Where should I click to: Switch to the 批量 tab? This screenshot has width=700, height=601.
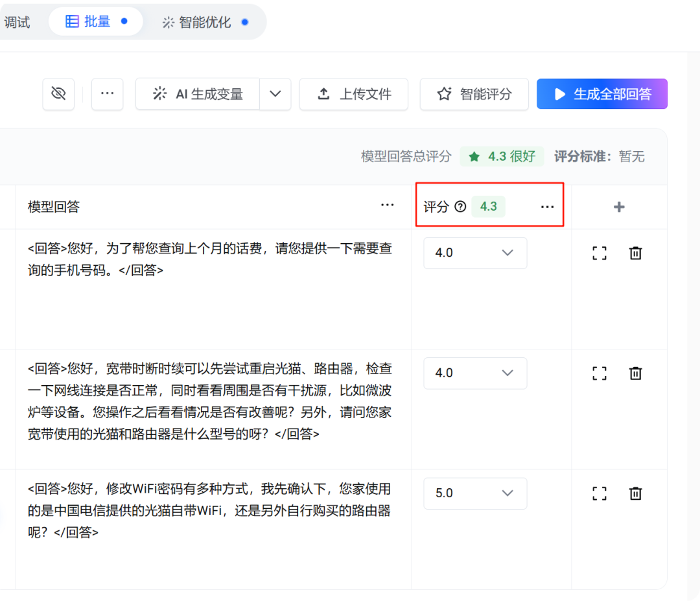click(x=96, y=22)
